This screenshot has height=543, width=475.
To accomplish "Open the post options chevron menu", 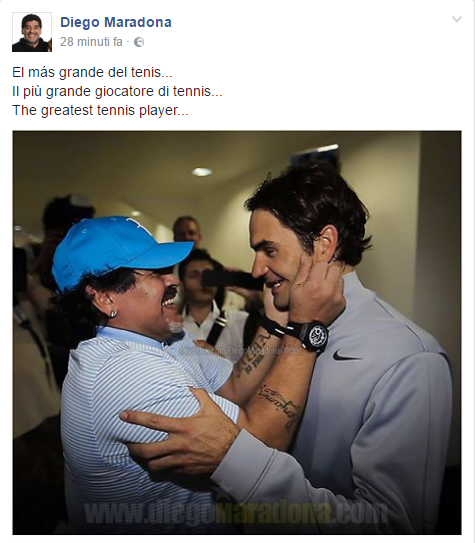I will [x=457, y=19].
